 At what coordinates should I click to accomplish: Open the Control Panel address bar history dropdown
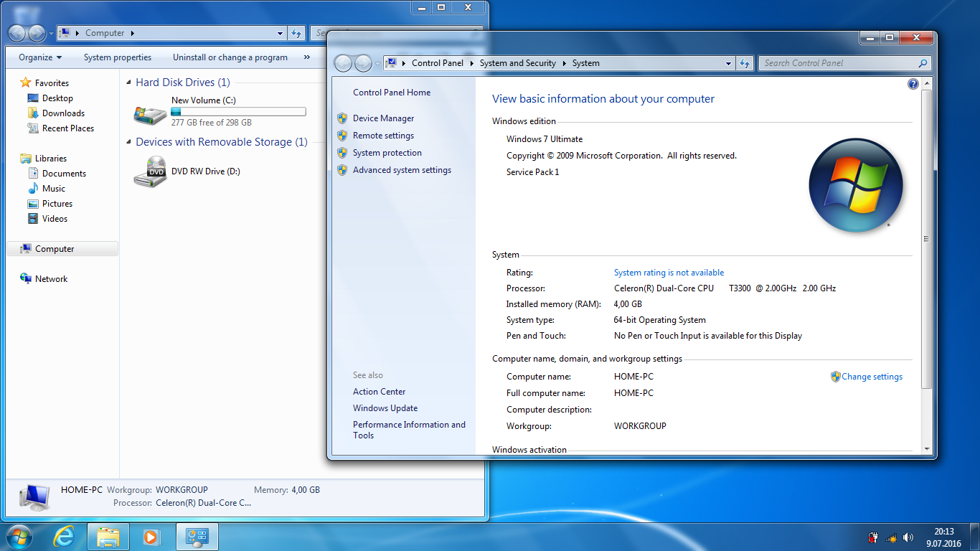click(729, 63)
